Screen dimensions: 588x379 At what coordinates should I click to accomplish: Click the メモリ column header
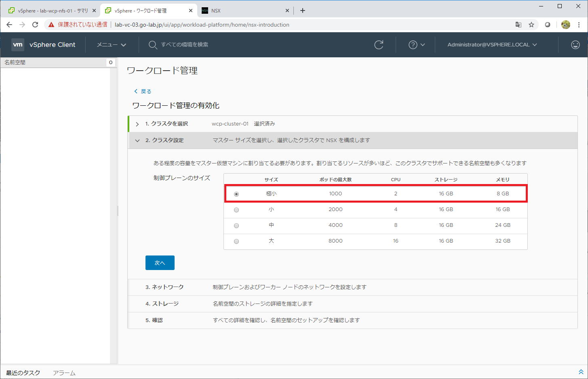click(x=503, y=180)
